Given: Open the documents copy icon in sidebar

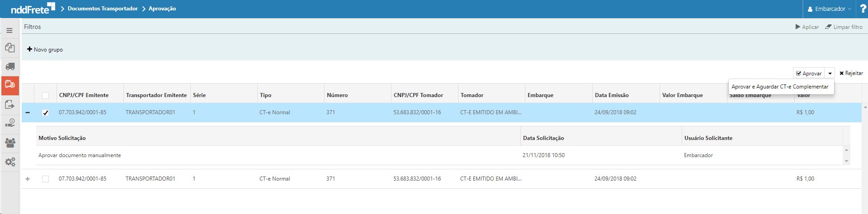Looking at the screenshot, I should pyautogui.click(x=10, y=48).
